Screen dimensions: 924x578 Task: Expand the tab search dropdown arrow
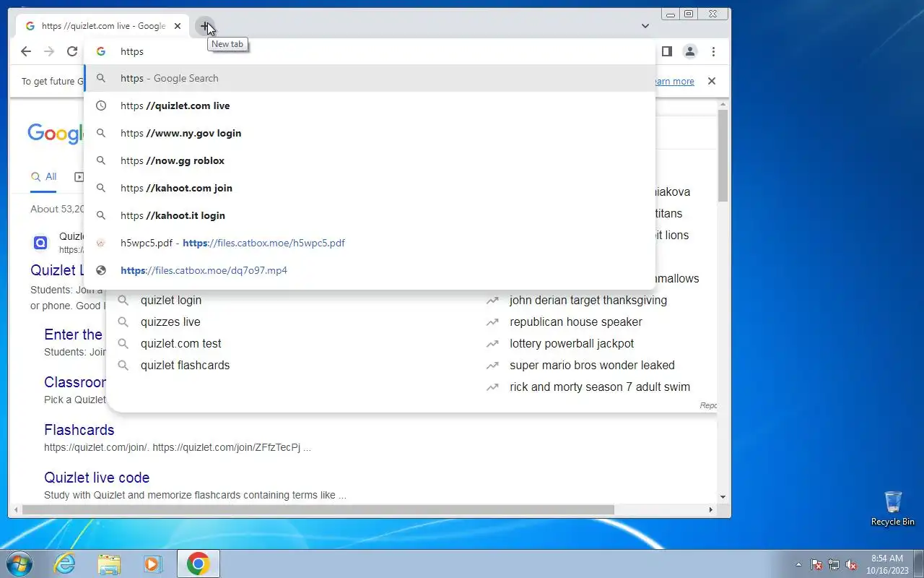click(645, 26)
